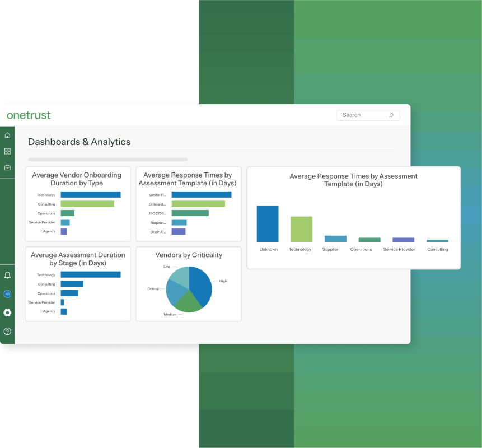This screenshot has height=448, width=482.
Task: Select the Consulting column in large chart
Action: click(x=437, y=241)
